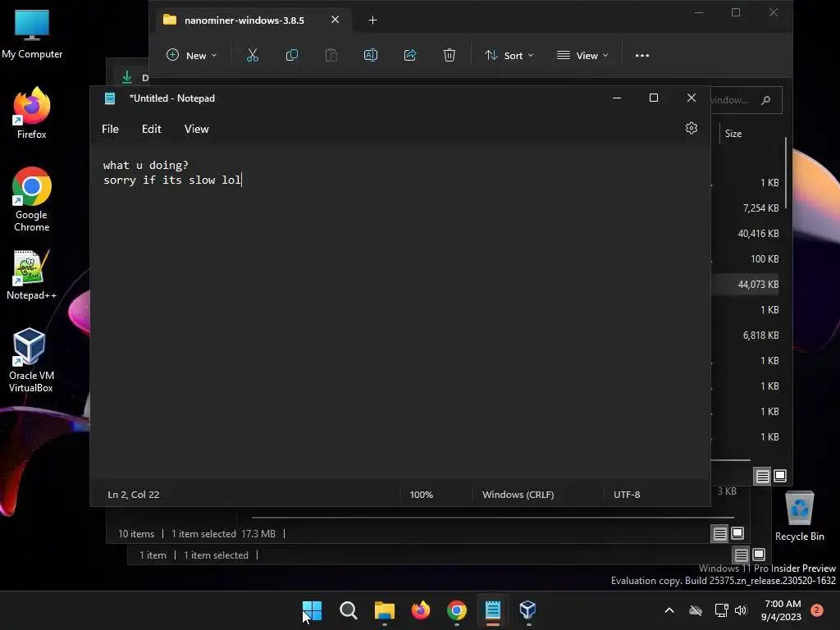Open Notepad File menu
This screenshot has width=840, height=630.
[111, 129]
